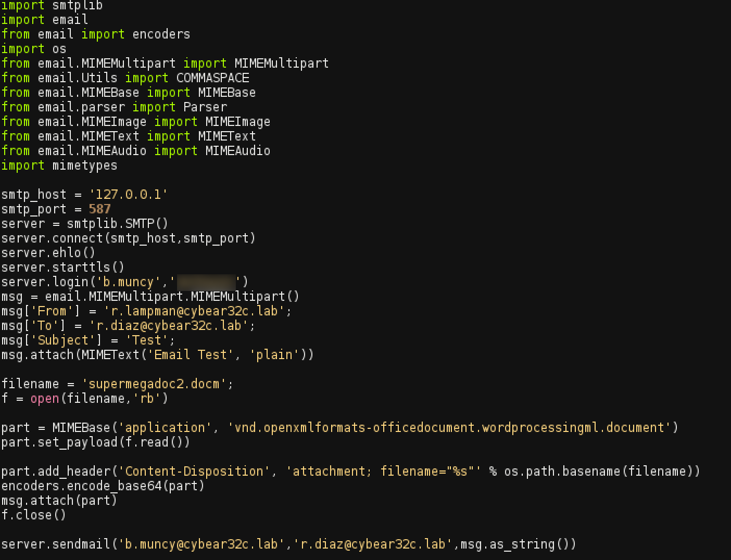Select the 'Test' subject string
Screen dimensions: 731x560
147,340
